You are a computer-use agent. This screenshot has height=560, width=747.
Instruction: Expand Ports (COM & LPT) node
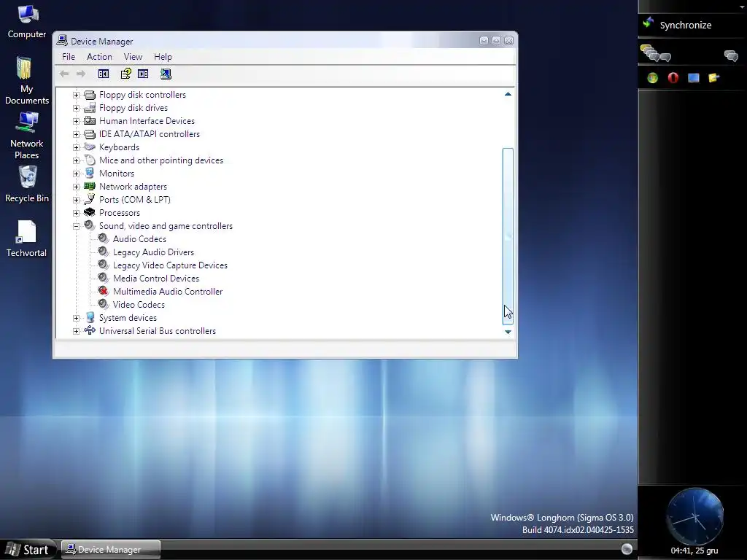[x=76, y=200]
